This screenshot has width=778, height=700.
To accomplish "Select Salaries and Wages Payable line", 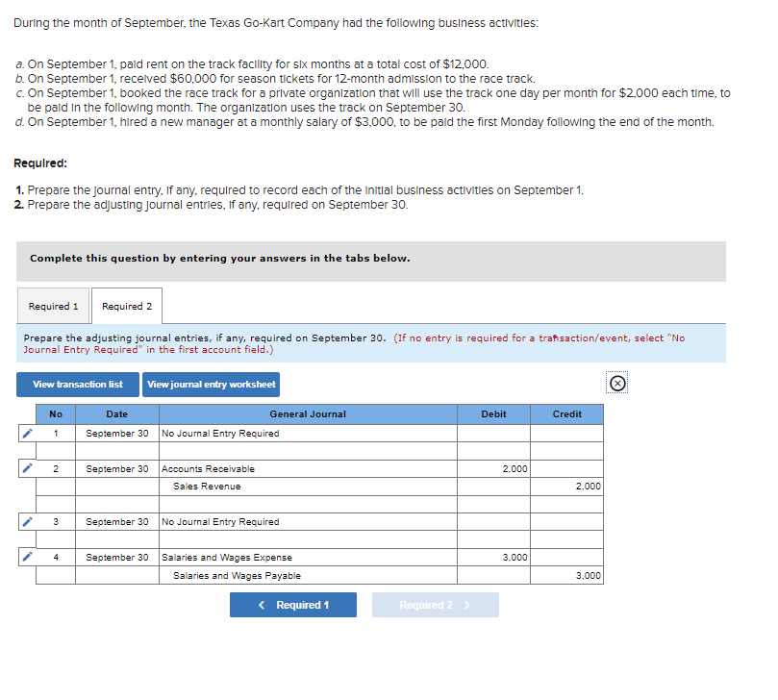I will [x=308, y=575].
